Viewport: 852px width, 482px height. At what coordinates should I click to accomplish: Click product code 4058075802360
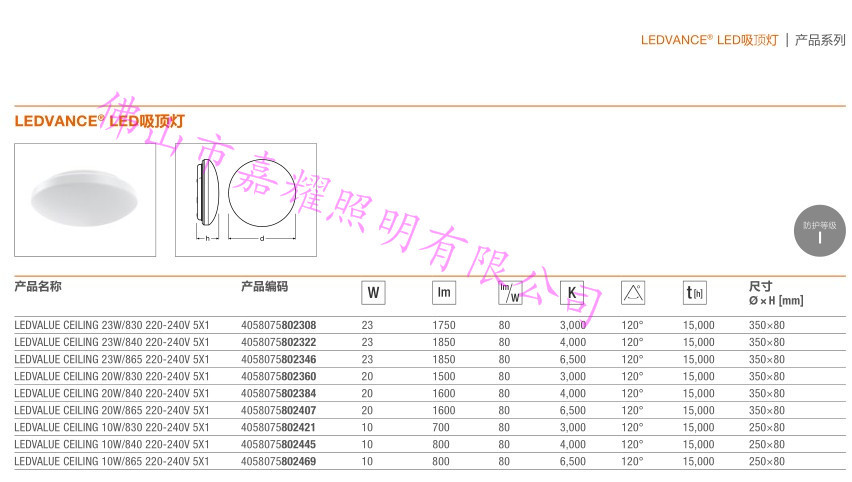(279, 377)
